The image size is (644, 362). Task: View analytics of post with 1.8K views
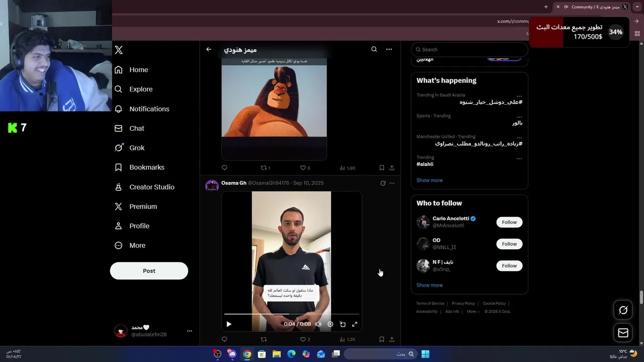[347, 167]
